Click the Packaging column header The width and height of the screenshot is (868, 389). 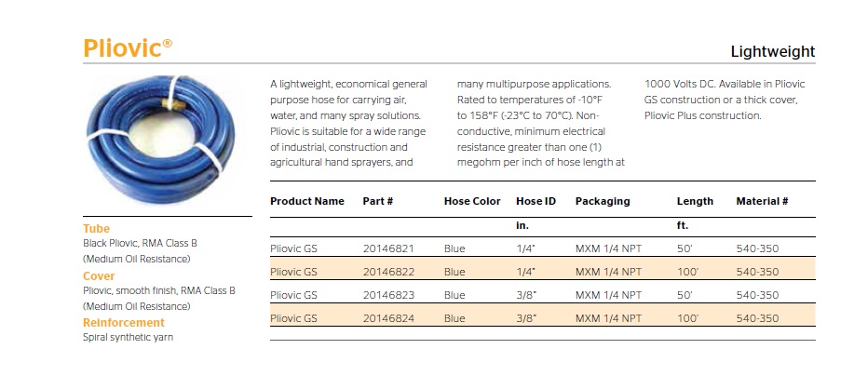coord(603,201)
